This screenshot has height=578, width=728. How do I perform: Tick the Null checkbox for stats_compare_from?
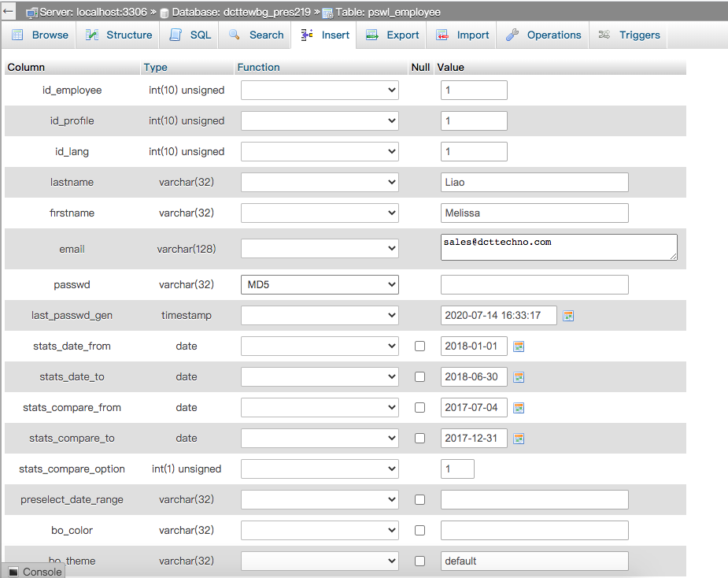[419, 407]
